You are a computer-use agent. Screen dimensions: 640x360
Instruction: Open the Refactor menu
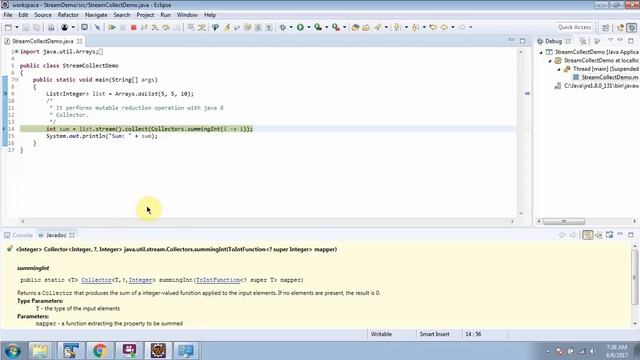68,15
